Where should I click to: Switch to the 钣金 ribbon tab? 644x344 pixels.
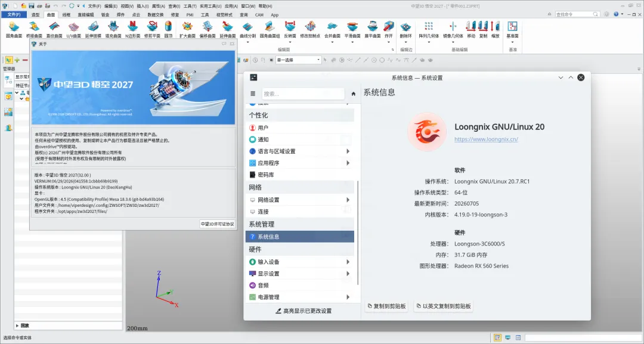[105, 15]
